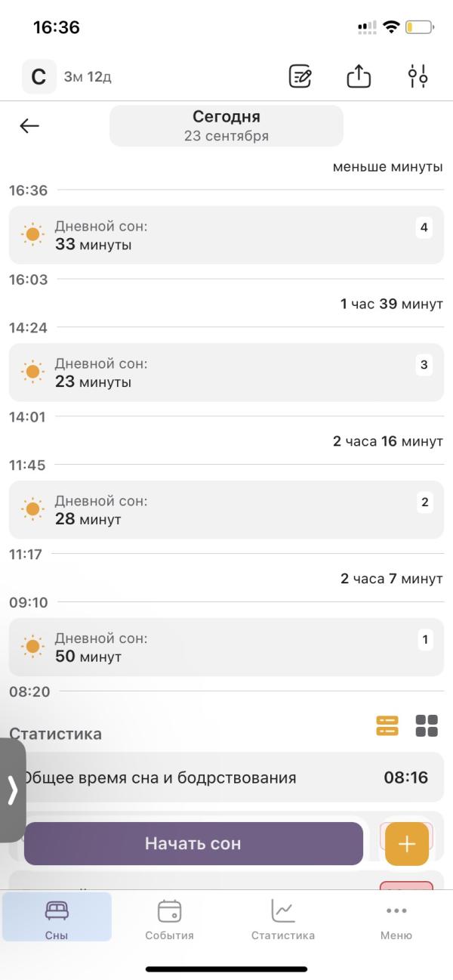453x980 pixels.
Task: Open the События tab
Action: pos(169,918)
